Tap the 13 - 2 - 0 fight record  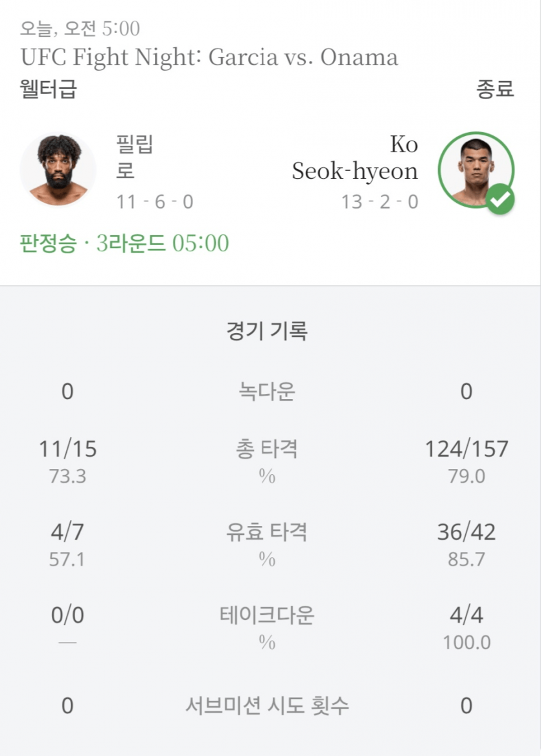[x=380, y=202]
